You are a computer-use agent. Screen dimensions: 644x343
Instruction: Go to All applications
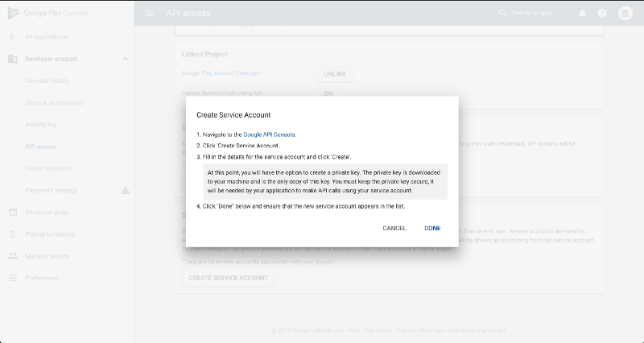[47, 37]
